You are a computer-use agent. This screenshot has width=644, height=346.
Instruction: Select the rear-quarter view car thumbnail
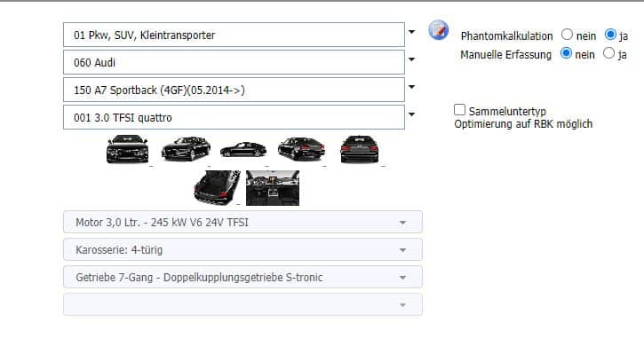coord(301,148)
